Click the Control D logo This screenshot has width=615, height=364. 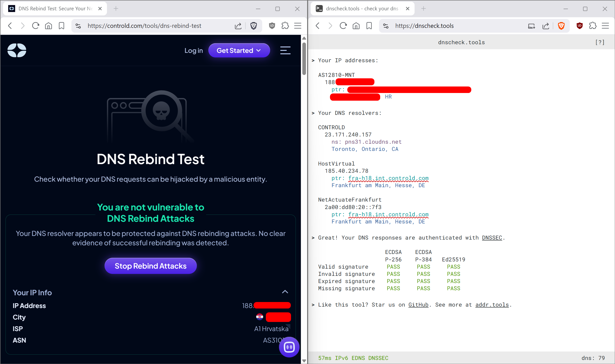pyautogui.click(x=17, y=50)
